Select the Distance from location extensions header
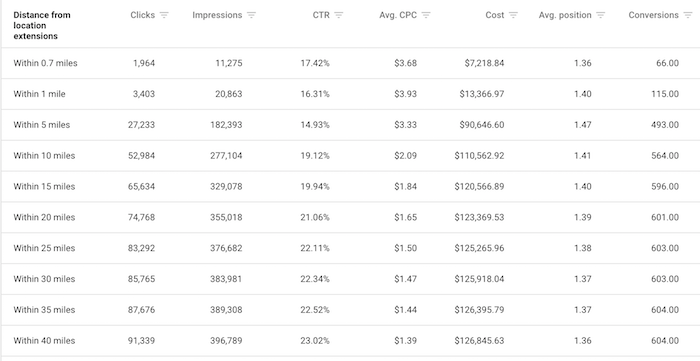This screenshot has width=700, height=361. click(x=42, y=25)
